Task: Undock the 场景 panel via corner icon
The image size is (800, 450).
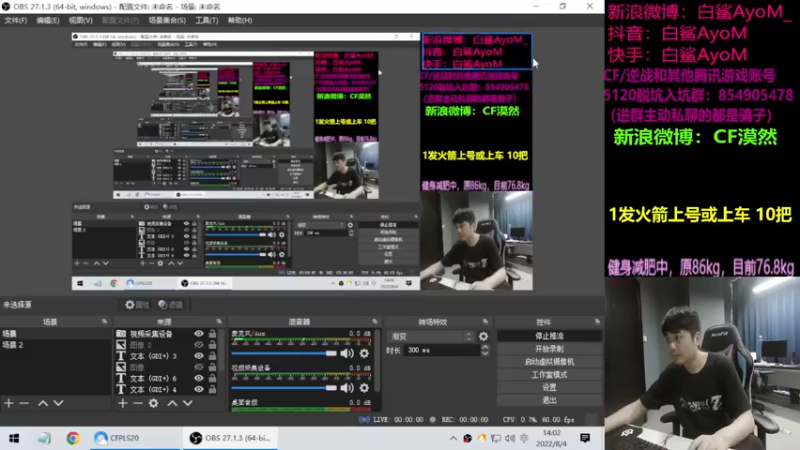Action: (x=105, y=322)
